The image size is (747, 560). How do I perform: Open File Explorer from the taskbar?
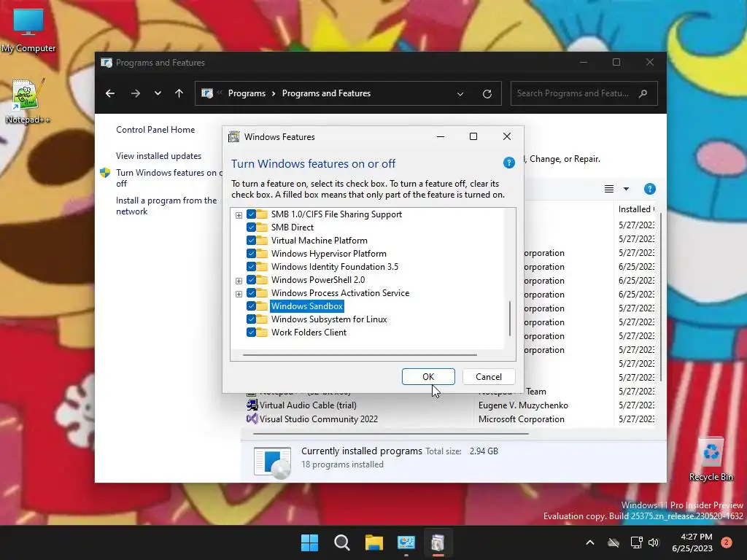coord(374,542)
